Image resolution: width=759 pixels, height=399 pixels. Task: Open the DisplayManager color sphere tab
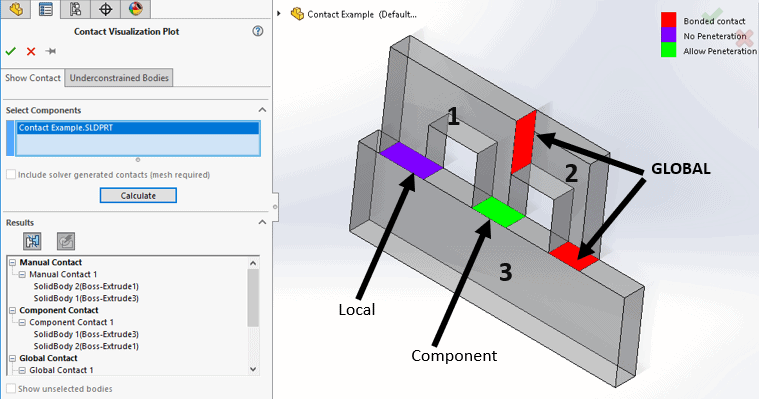point(136,9)
